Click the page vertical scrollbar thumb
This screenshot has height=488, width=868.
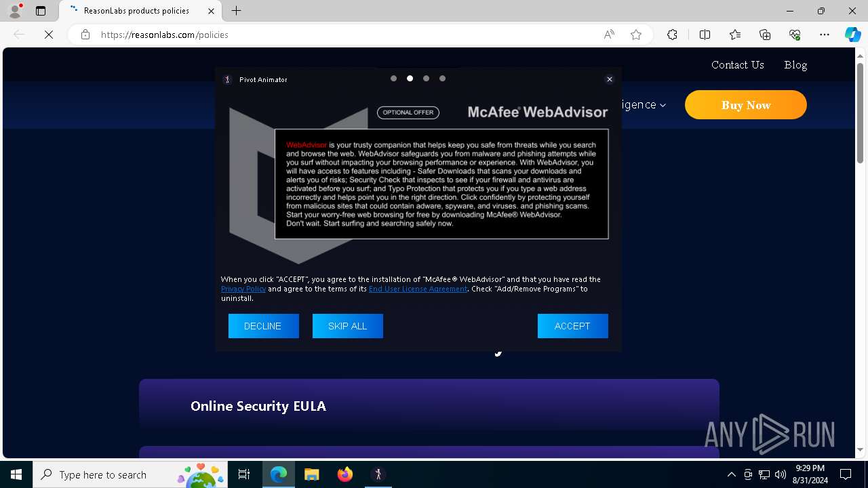click(x=861, y=114)
